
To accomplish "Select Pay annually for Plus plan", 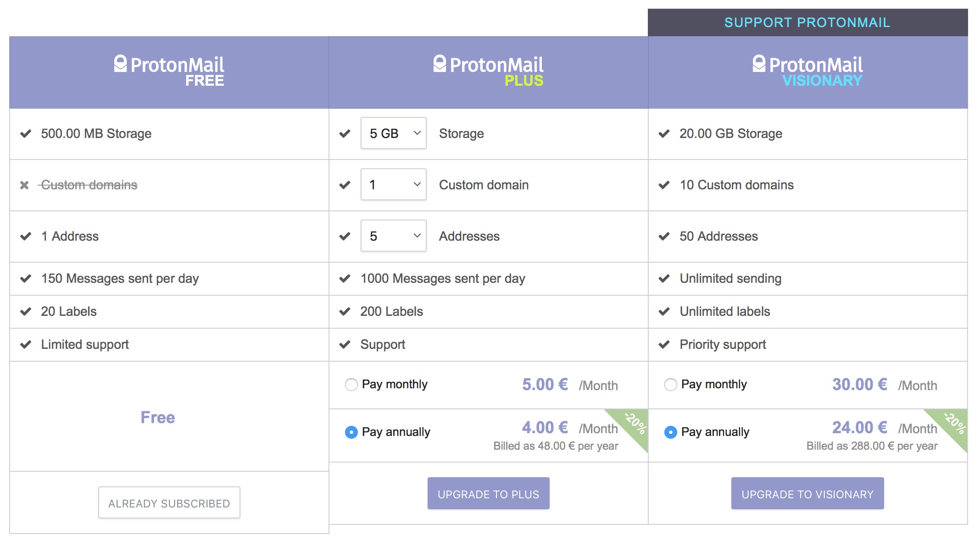I will (351, 432).
